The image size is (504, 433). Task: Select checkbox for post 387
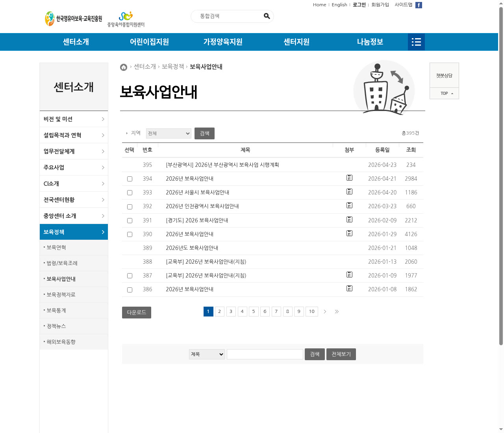pyautogui.click(x=130, y=276)
